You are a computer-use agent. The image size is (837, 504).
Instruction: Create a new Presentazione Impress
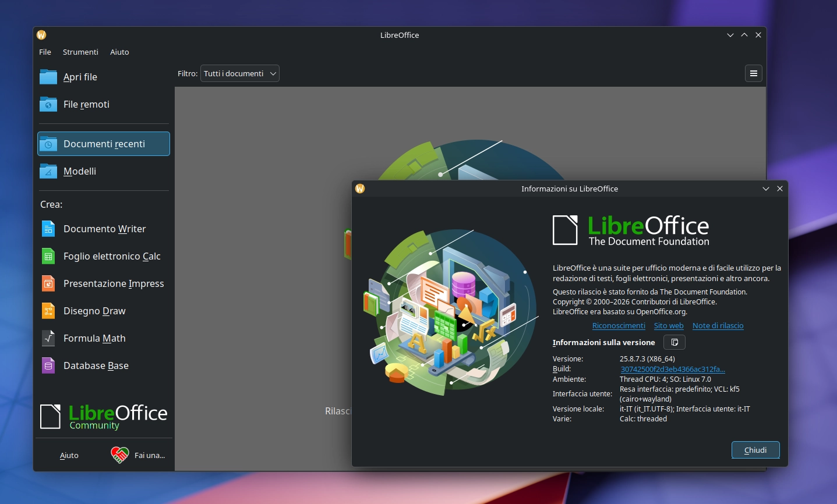pyautogui.click(x=104, y=283)
